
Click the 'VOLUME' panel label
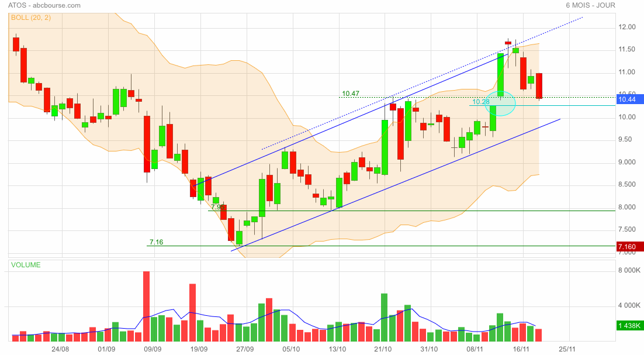pyautogui.click(x=26, y=265)
